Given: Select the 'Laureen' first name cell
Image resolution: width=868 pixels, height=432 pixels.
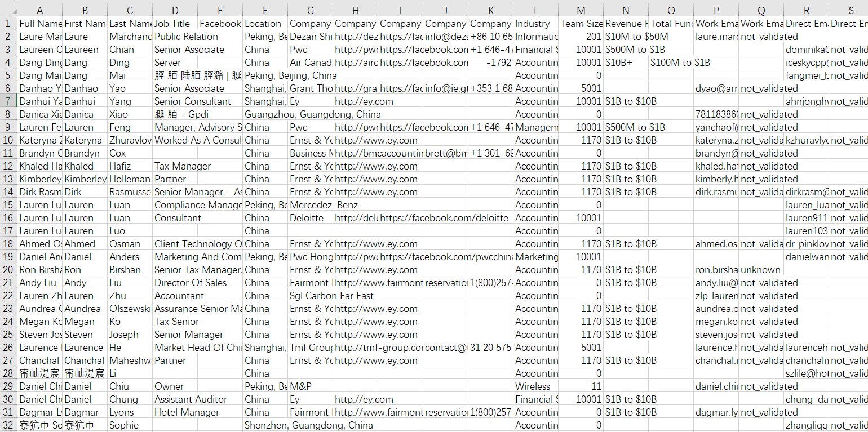Looking at the screenshot, I should tap(85, 50).
